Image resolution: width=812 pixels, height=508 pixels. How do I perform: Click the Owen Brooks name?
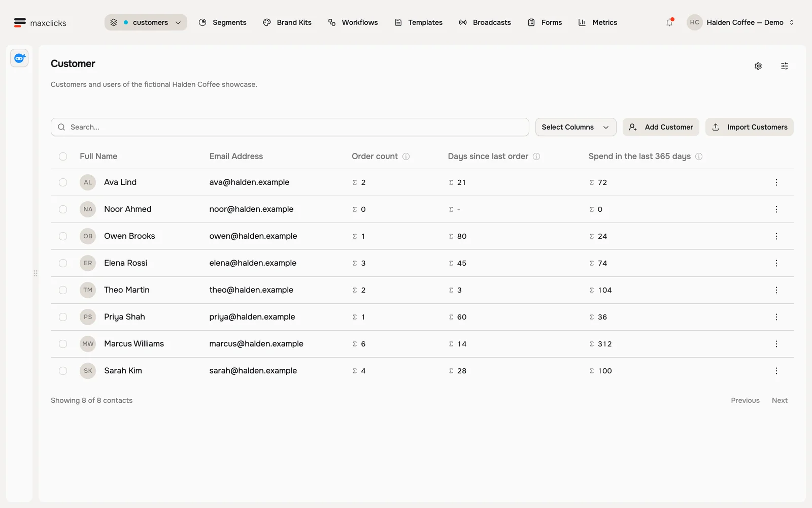click(x=129, y=236)
